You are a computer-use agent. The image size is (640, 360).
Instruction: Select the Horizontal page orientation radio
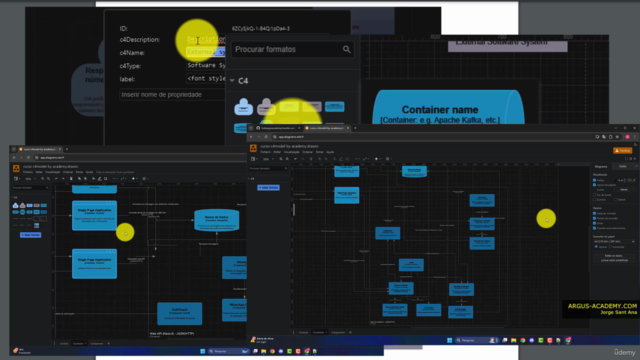point(610,247)
